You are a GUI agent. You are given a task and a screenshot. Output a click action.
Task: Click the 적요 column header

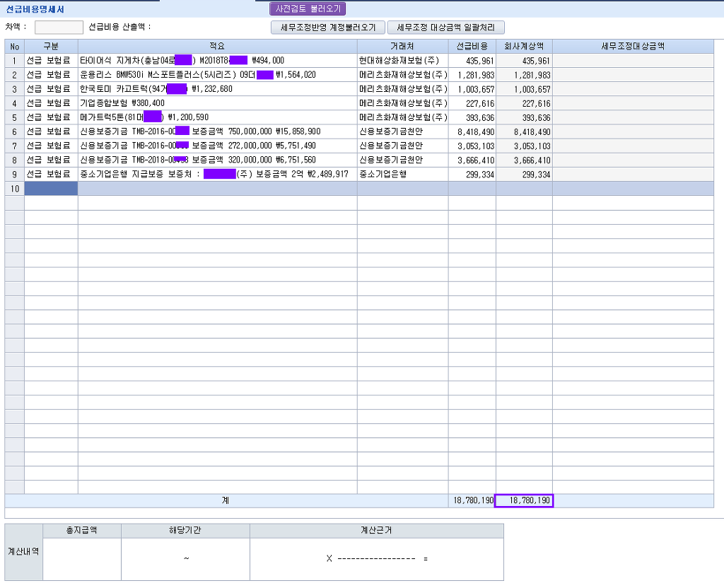[x=217, y=46]
